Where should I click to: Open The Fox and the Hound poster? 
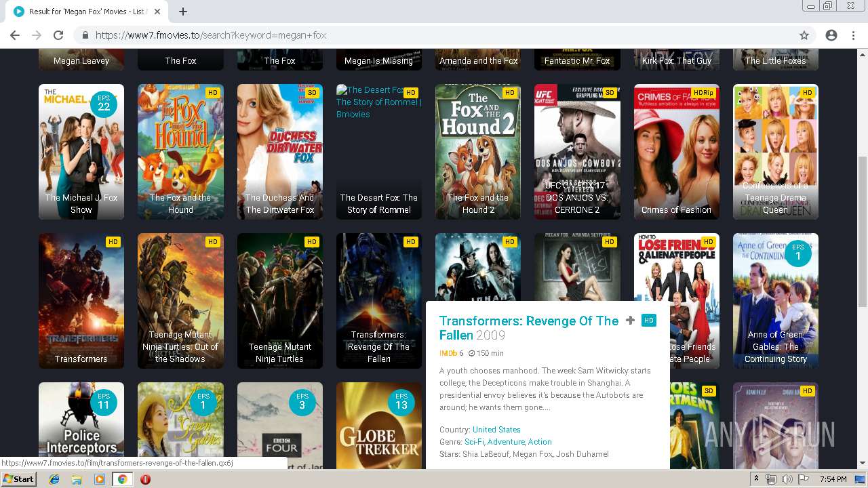click(x=180, y=152)
